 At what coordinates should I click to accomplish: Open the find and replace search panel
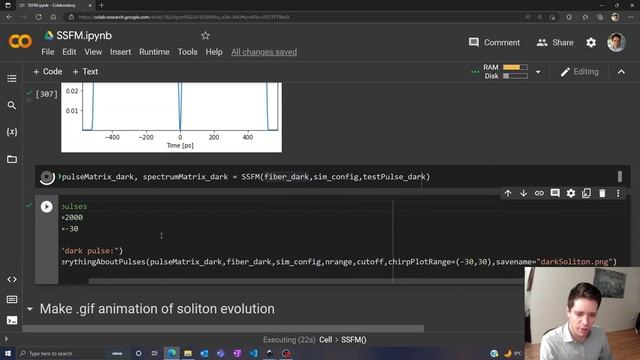[11, 105]
